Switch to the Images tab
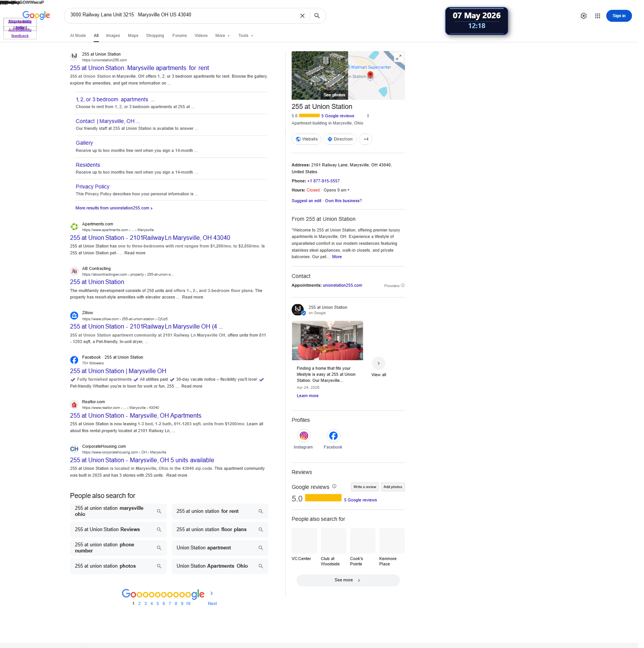 pos(113,36)
